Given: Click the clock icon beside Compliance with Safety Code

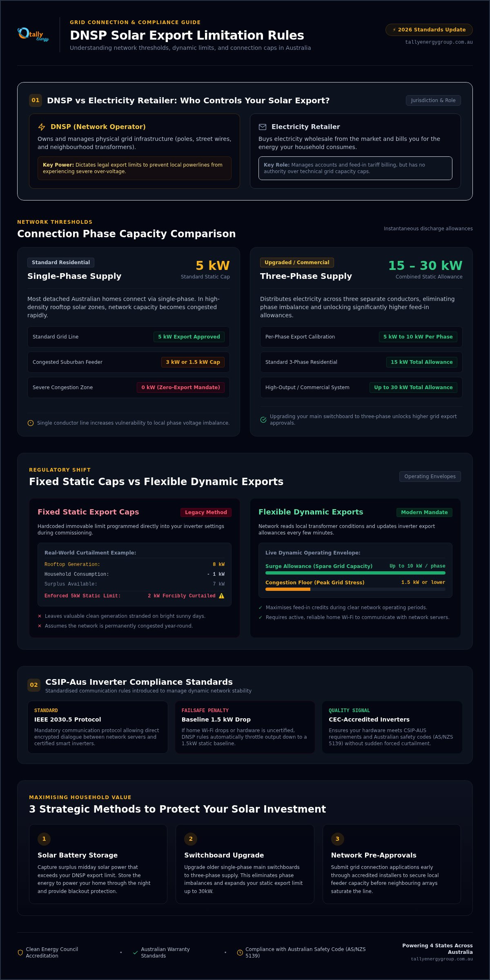Looking at the screenshot, I should coord(240,953).
